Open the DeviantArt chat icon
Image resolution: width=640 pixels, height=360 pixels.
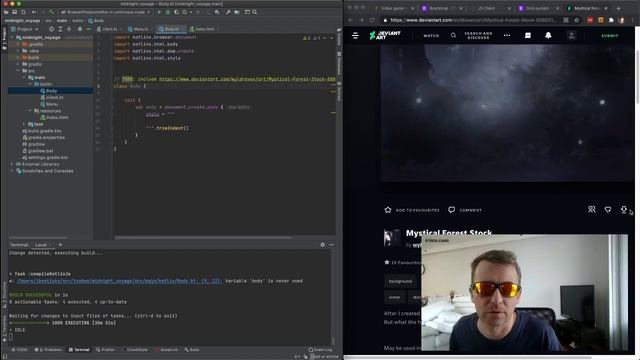coord(528,36)
